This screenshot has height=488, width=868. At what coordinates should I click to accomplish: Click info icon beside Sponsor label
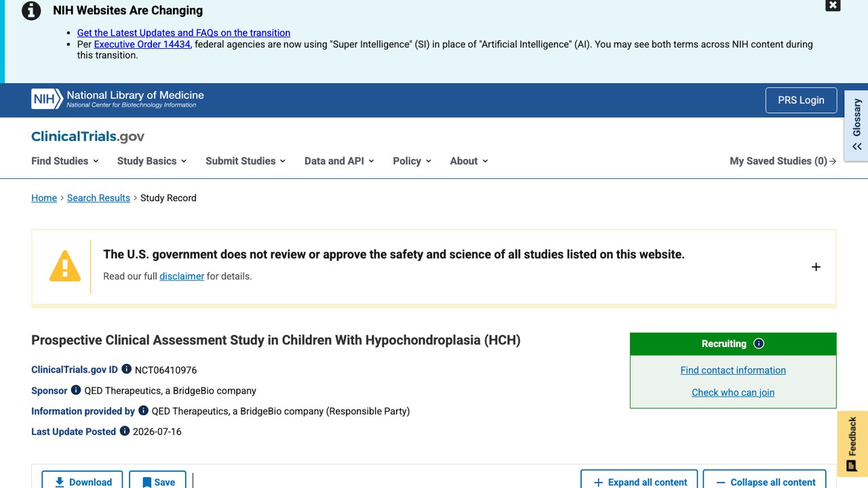76,390
